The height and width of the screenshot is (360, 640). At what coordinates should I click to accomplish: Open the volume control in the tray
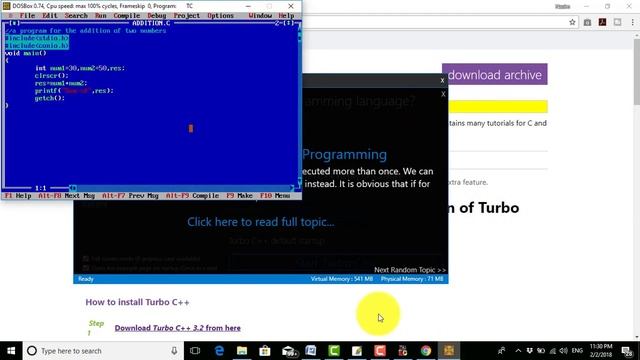[564, 351]
